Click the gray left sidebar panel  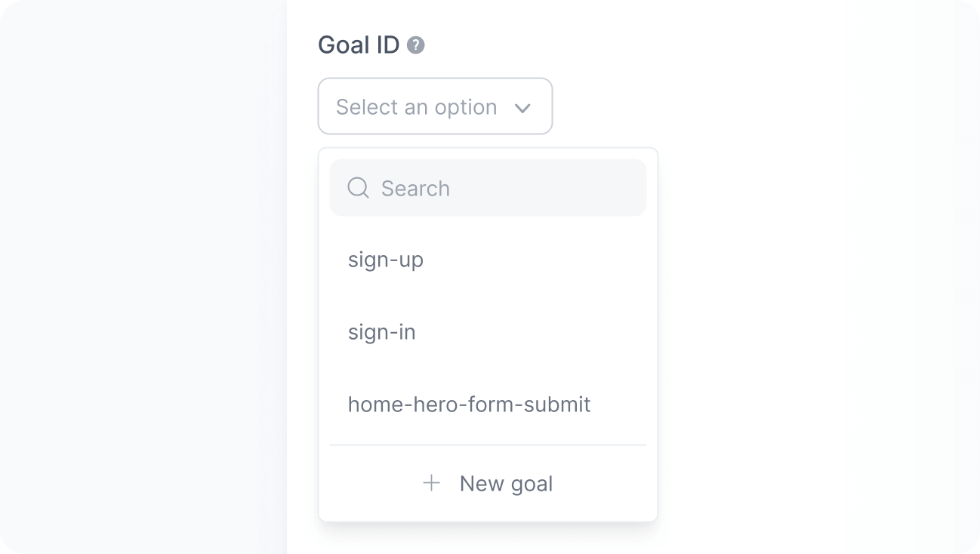143,277
